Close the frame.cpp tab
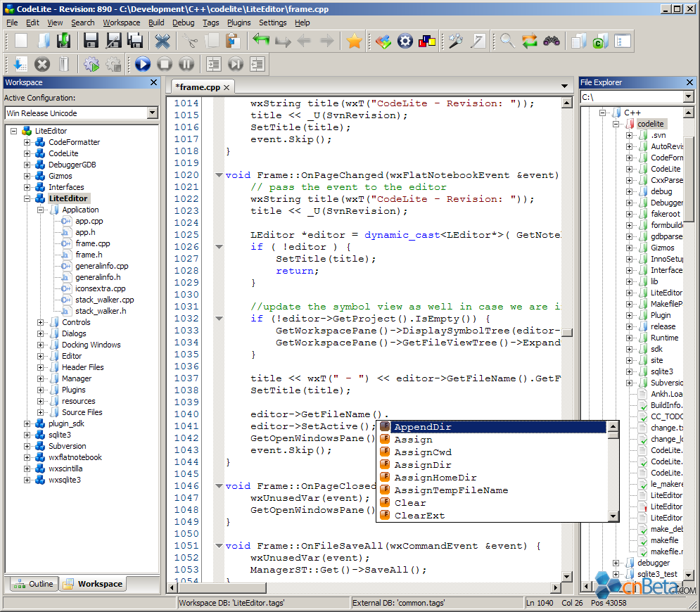The width and height of the screenshot is (700, 612). 227,87
